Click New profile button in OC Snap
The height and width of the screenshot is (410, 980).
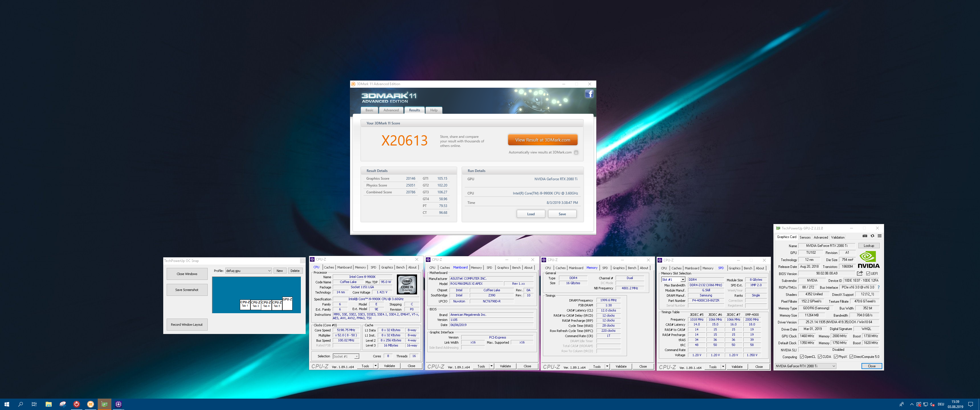[x=280, y=271]
